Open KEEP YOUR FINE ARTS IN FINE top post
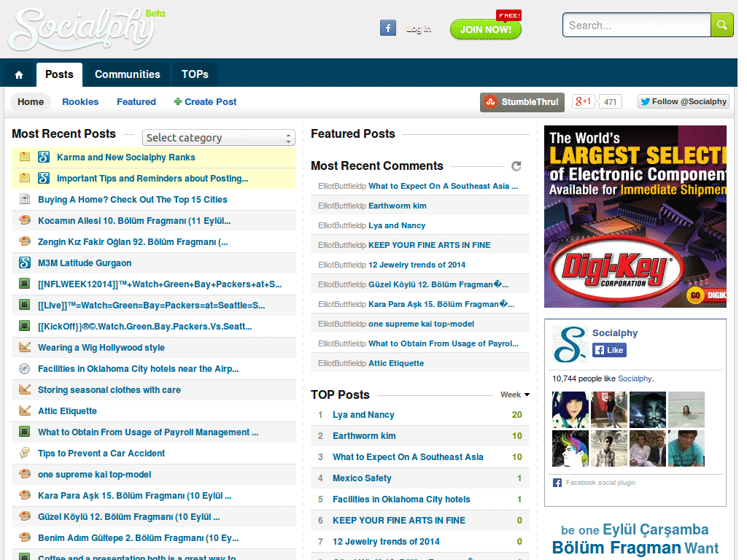This screenshot has height=560, width=747. [399, 520]
